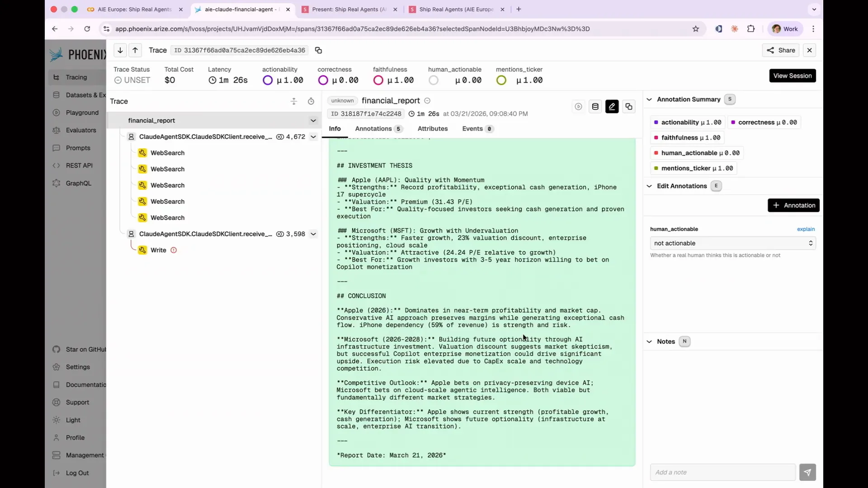Click the faithfulness annotation chip in summary
Viewport: 868px width, 488px height.
click(687, 138)
